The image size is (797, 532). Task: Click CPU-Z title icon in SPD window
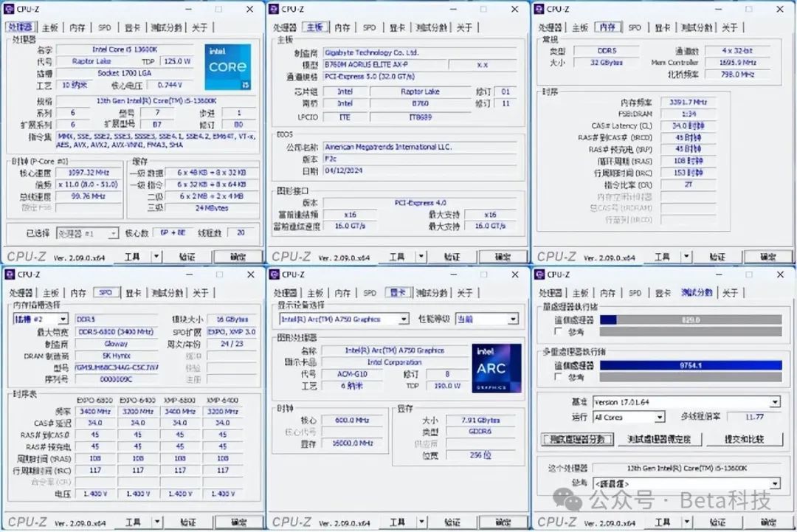pyautogui.click(x=10, y=274)
